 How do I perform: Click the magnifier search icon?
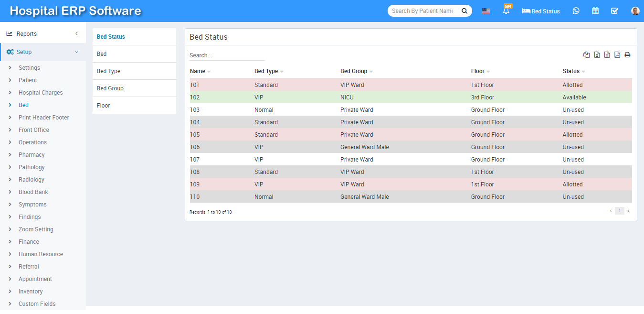pyautogui.click(x=464, y=11)
